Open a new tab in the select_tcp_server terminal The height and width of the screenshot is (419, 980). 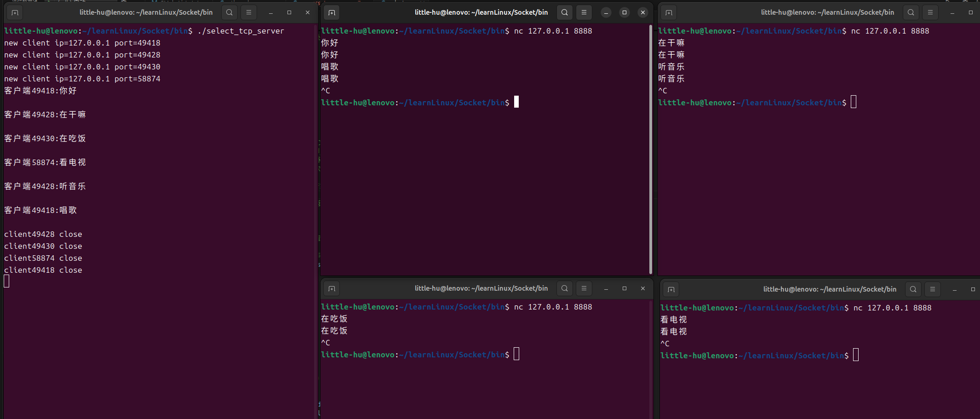tap(15, 12)
